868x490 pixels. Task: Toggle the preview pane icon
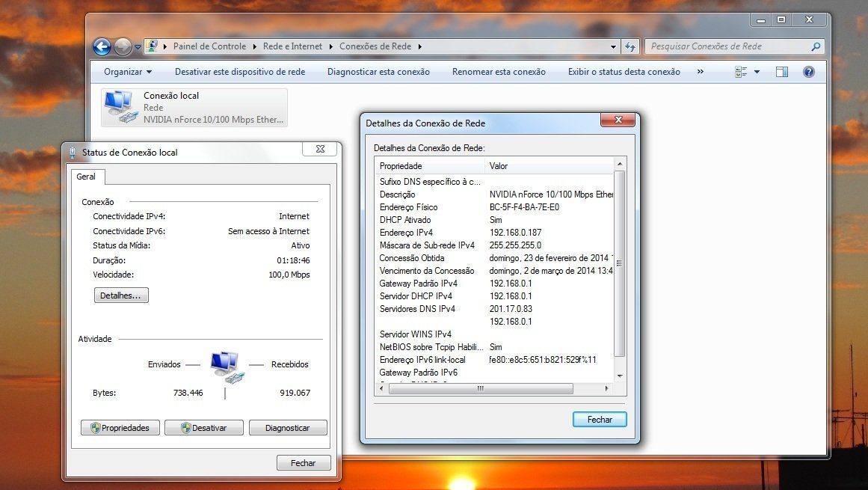tap(782, 72)
